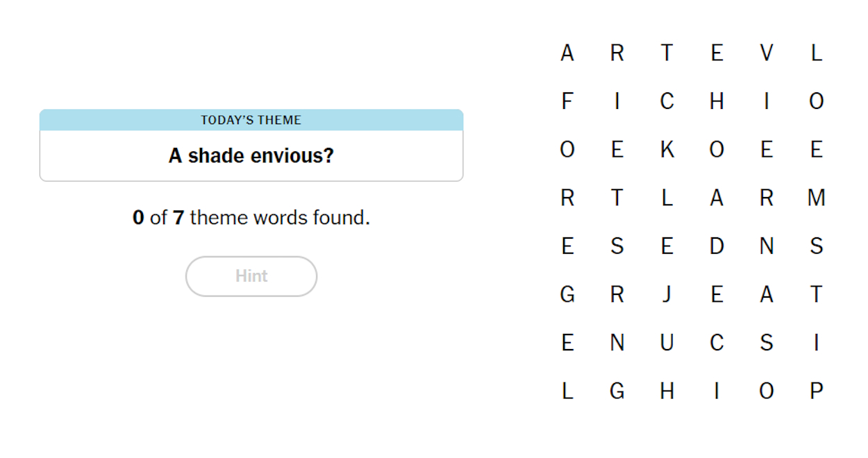
Task: Click the letter A in the top-left corner
Action: pyautogui.click(x=567, y=52)
